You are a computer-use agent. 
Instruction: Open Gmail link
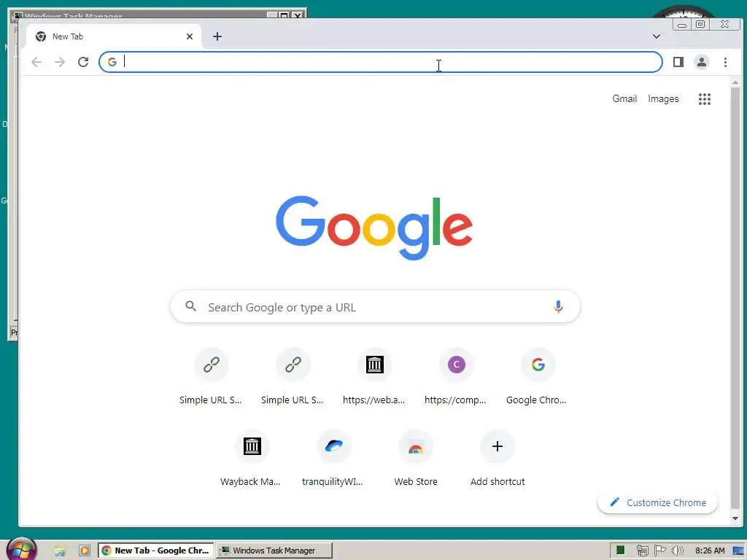(624, 98)
